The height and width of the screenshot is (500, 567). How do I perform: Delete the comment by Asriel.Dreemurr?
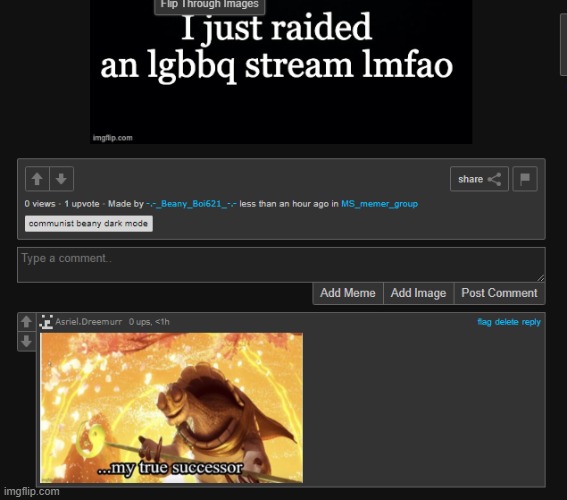[507, 322]
